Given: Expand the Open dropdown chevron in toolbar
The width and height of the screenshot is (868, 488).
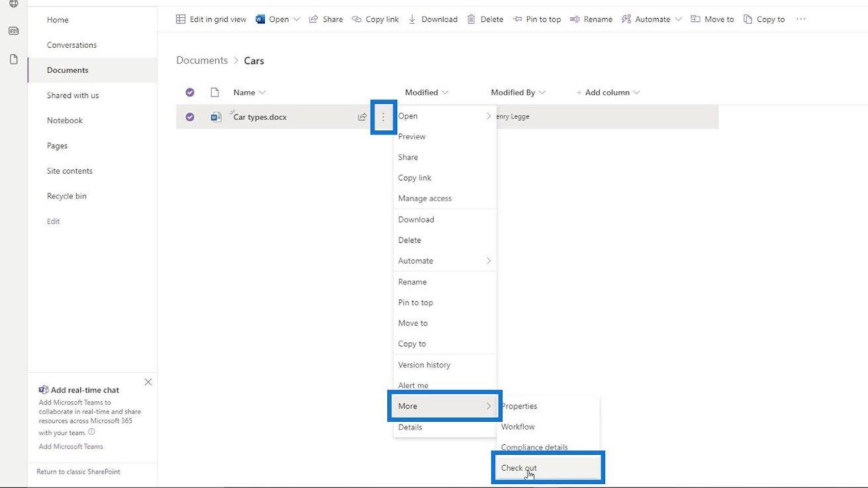Looking at the screenshot, I should coord(296,19).
